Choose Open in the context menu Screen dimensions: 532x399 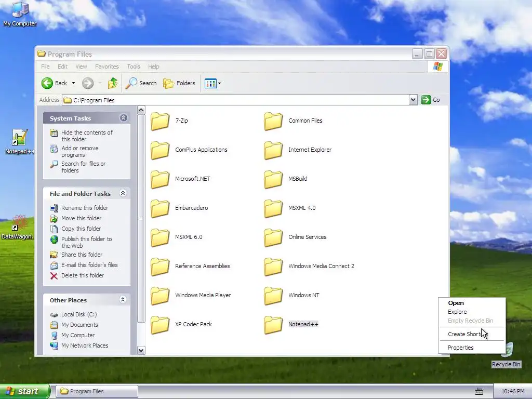[472, 303]
